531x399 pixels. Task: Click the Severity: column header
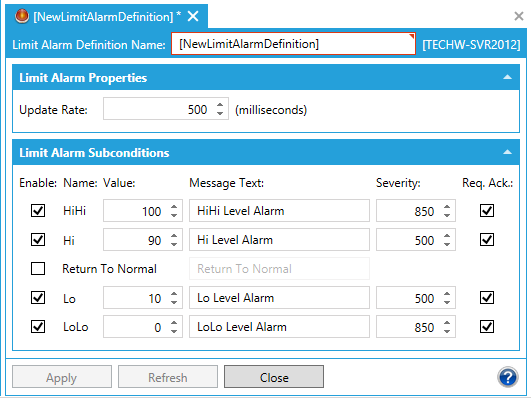pos(398,183)
